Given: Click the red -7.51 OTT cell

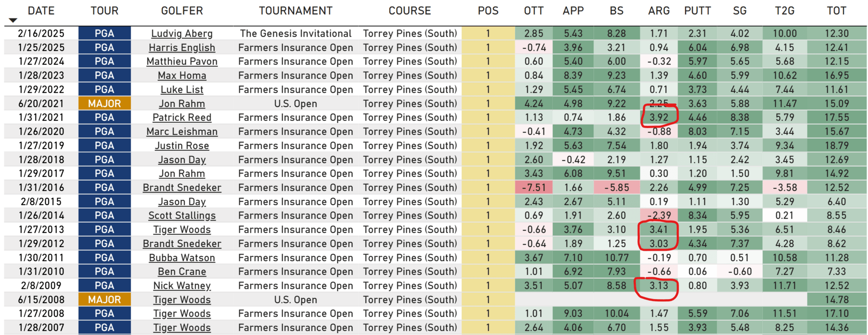Looking at the screenshot, I should tap(533, 187).
